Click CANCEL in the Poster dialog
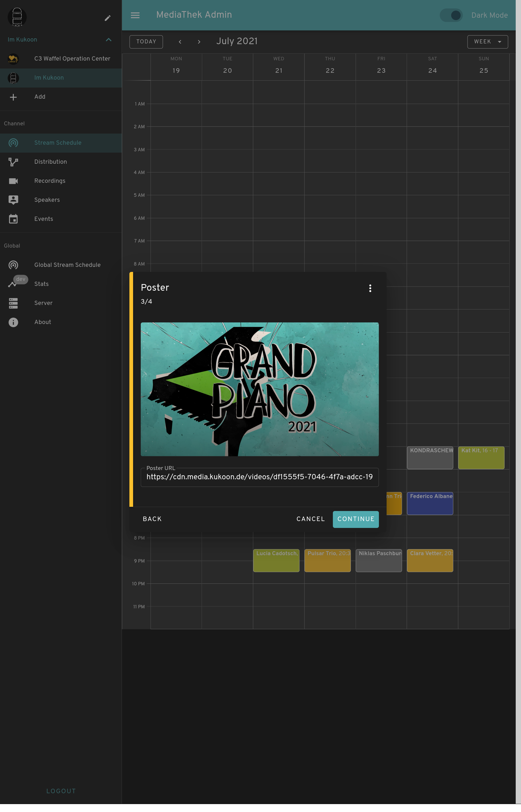 coord(311,519)
